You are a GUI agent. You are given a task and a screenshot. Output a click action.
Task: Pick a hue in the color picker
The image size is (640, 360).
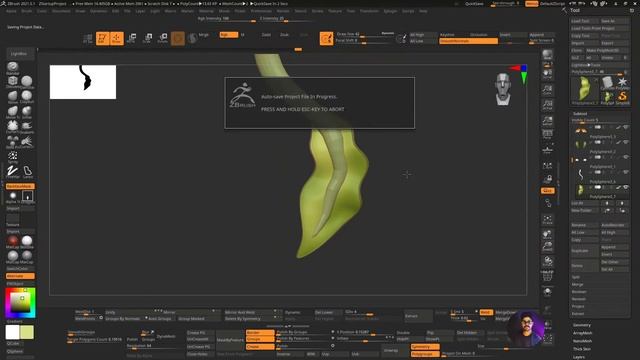click(20, 302)
